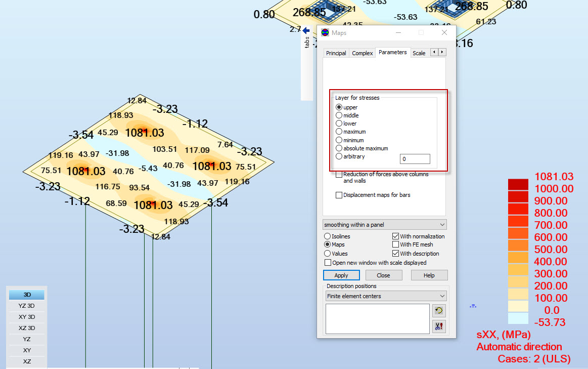Click the 3D view button at sidebar top
This screenshot has height=369, width=588.
(x=26, y=294)
